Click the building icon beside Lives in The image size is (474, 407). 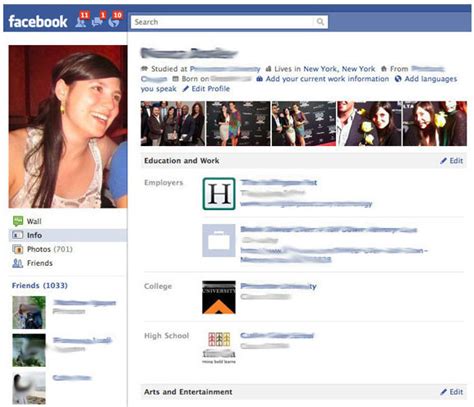(x=269, y=69)
